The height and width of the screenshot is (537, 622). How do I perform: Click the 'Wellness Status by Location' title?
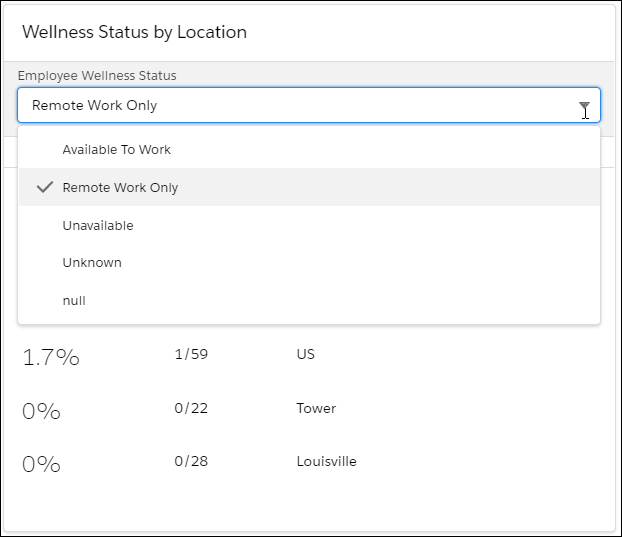pyautogui.click(x=134, y=32)
